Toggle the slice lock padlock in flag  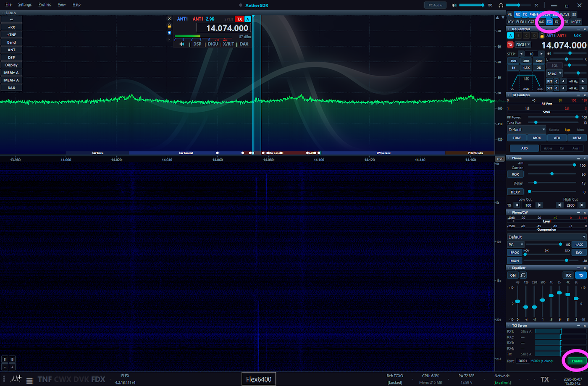pyautogui.click(x=169, y=26)
